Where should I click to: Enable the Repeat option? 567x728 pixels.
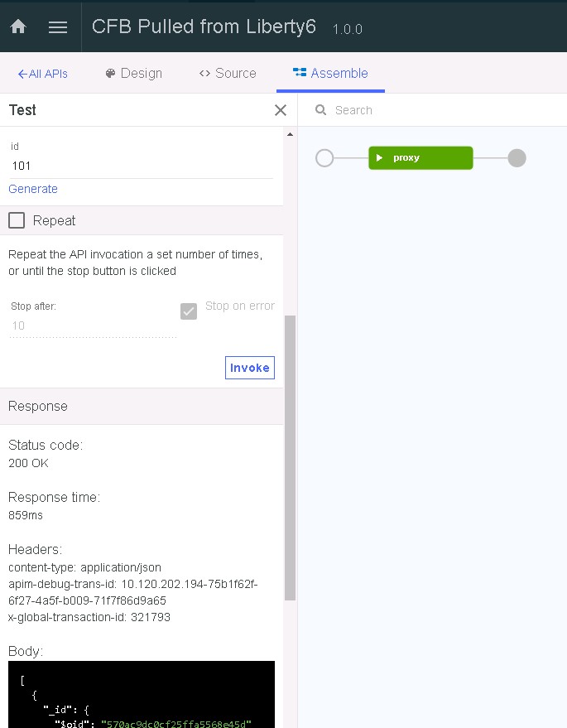coord(15,220)
